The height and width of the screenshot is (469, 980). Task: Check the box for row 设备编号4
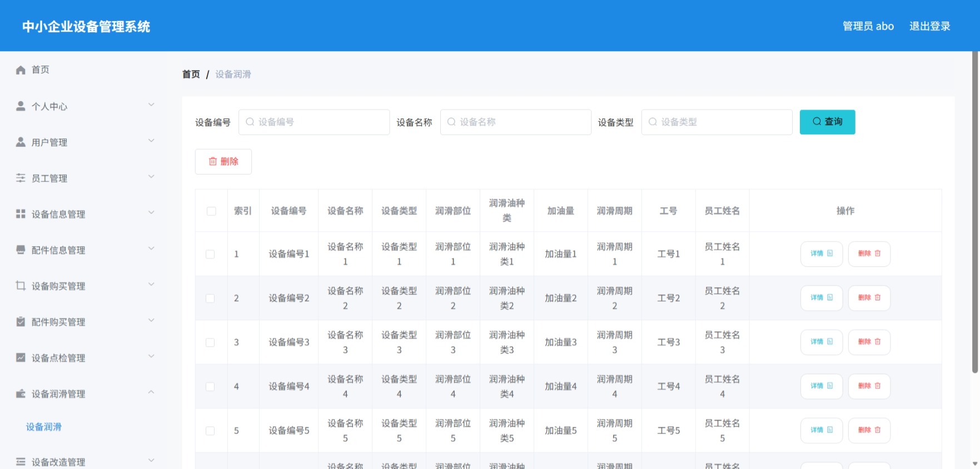[x=210, y=387]
